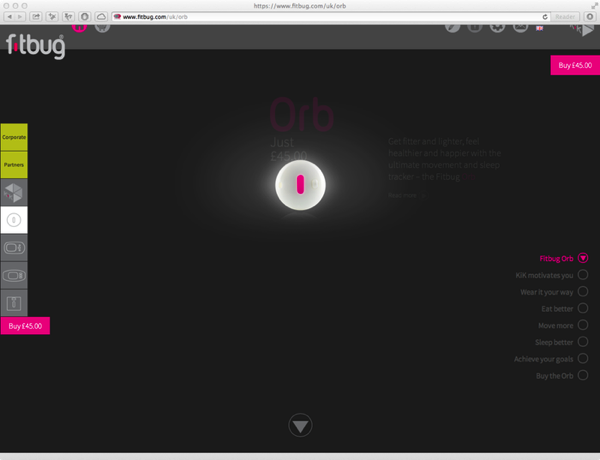The height and width of the screenshot is (460, 600).
Task: Select the 'Move more' section circle
Action: pos(583,325)
